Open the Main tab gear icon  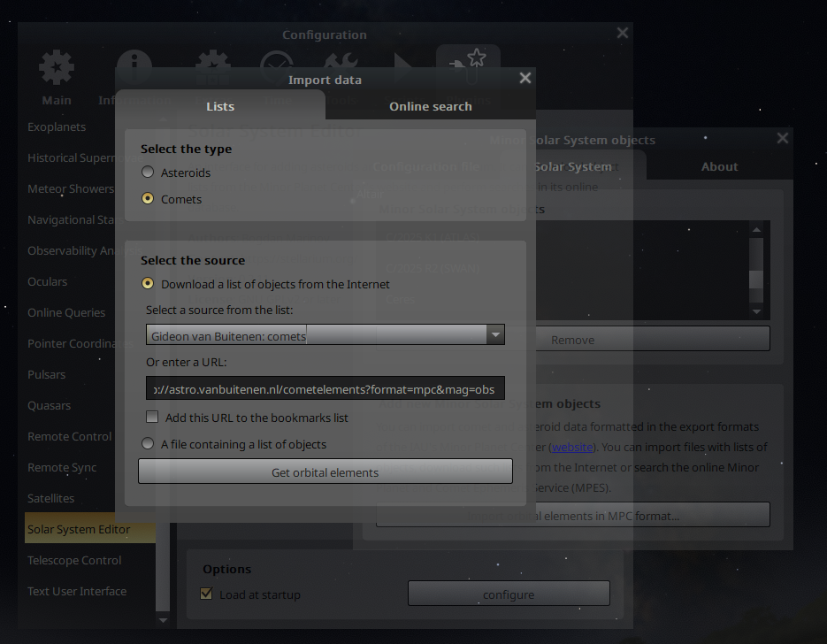click(57, 67)
